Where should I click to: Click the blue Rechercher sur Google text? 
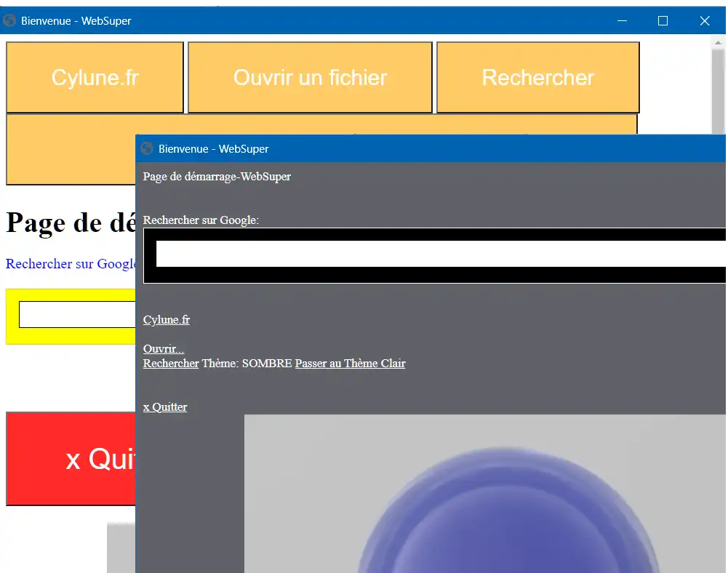(71, 264)
